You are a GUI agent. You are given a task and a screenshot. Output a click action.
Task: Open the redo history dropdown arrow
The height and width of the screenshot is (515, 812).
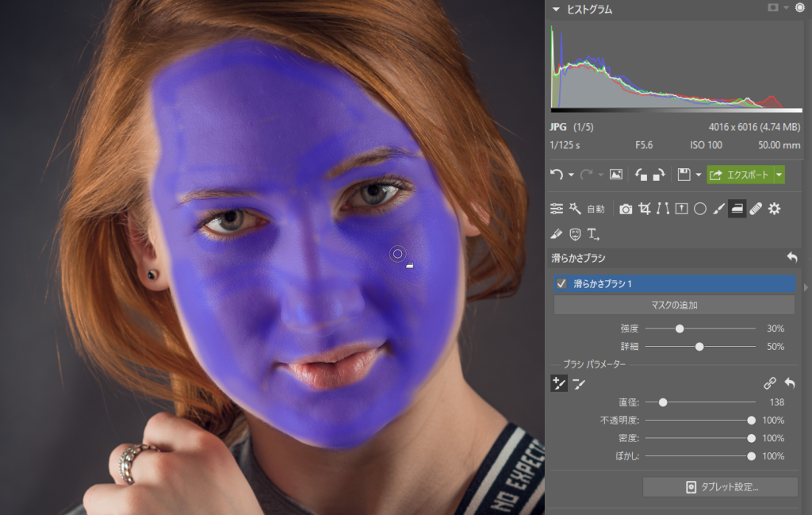601,175
